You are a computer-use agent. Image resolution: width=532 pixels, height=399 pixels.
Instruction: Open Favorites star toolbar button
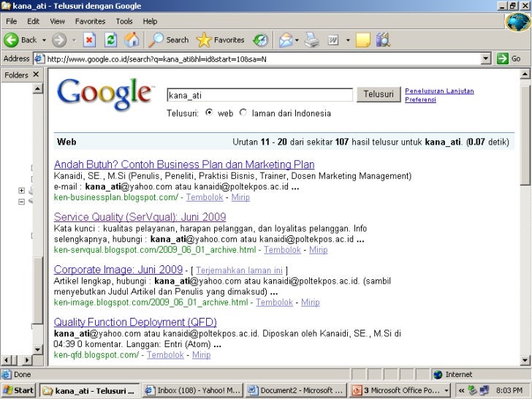click(x=220, y=40)
